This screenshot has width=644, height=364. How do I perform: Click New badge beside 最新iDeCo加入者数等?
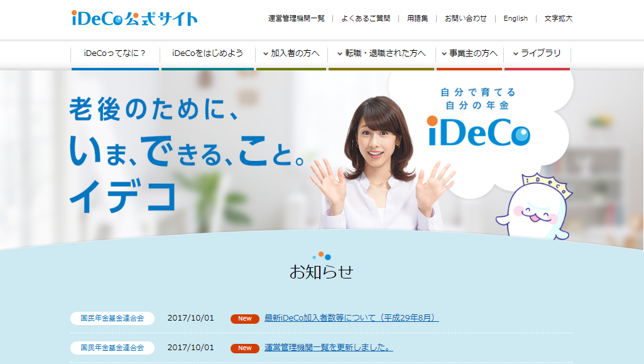[x=245, y=319]
